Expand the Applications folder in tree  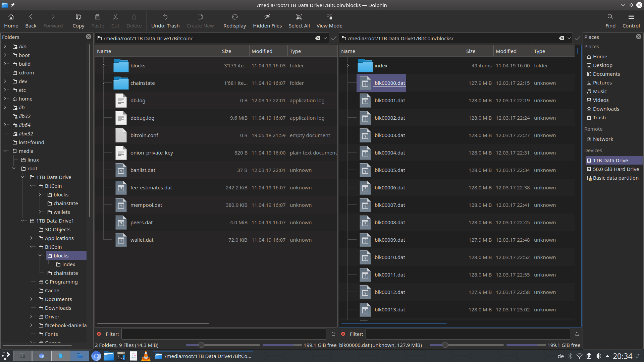coord(32,238)
